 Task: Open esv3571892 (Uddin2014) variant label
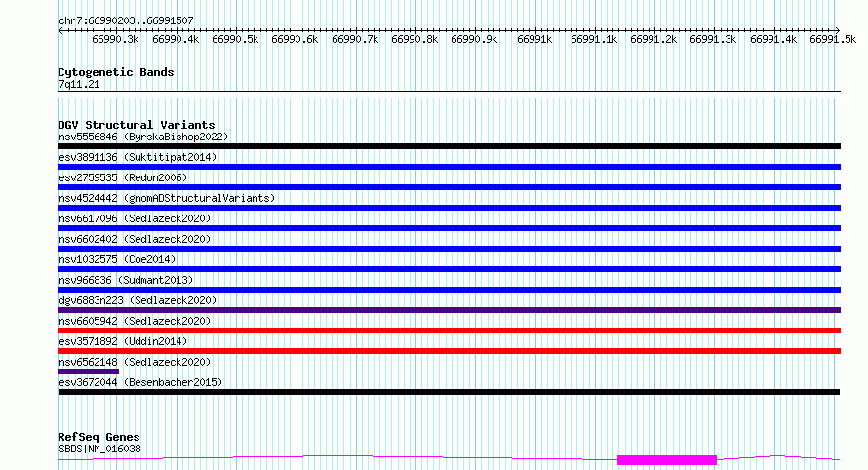123,341
